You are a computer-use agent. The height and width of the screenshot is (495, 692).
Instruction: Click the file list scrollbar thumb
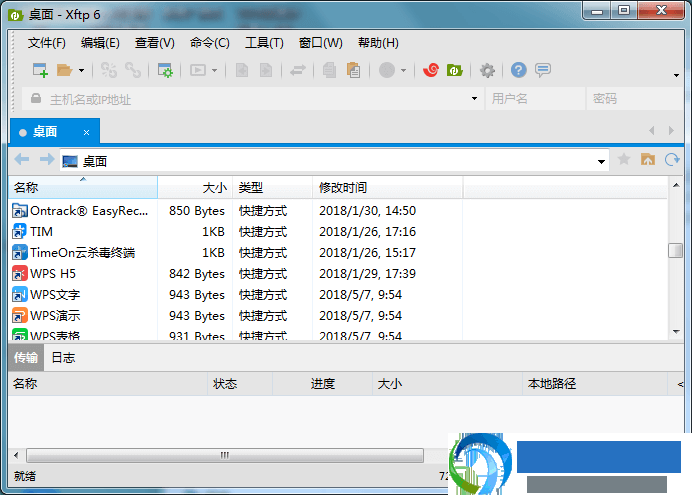pyautogui.click(x=676, y=251)
